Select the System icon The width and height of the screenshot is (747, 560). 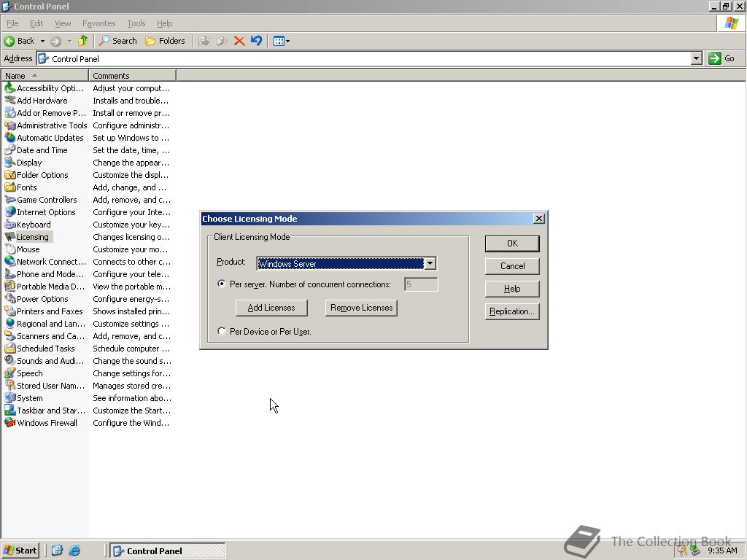click(10, 397)
